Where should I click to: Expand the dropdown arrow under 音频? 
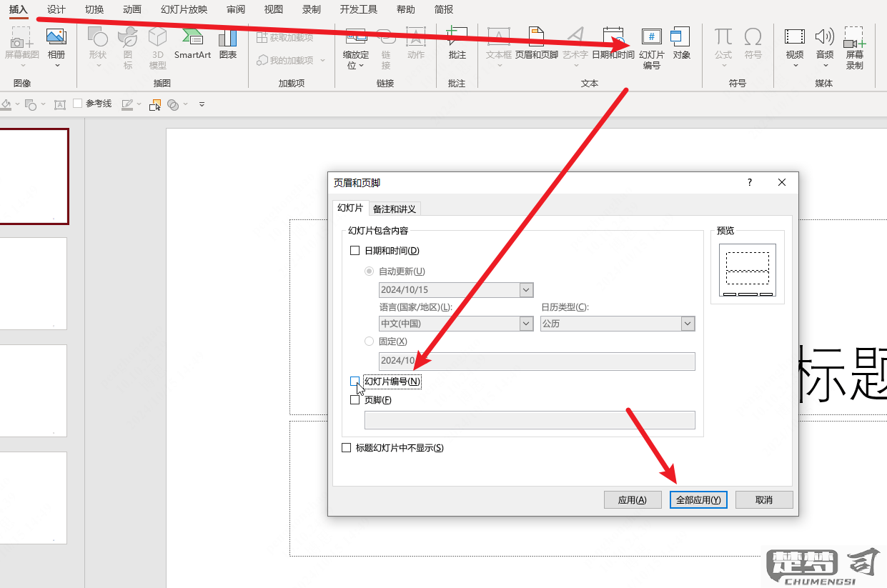click(825, 66)
